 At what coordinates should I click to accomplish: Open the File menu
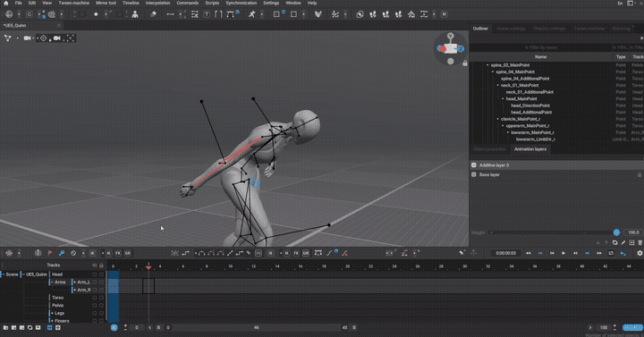pos(19,3)
